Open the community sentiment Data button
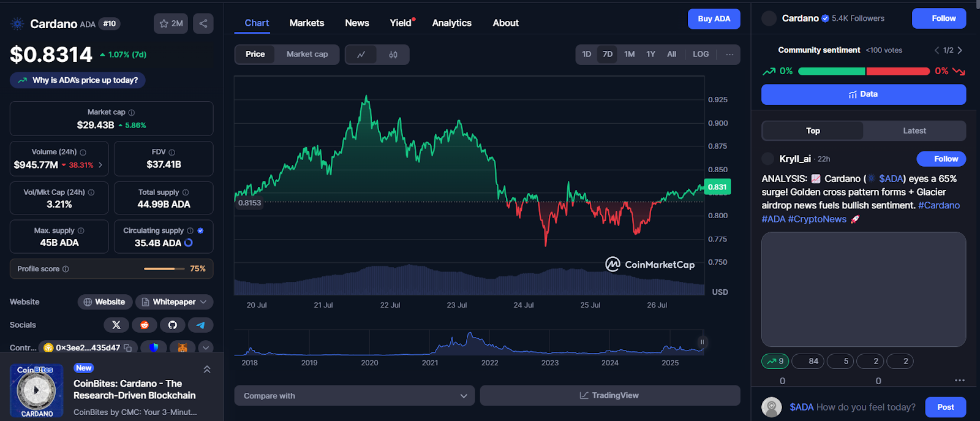Screen dimensions: 980x421 coord(864,94)
